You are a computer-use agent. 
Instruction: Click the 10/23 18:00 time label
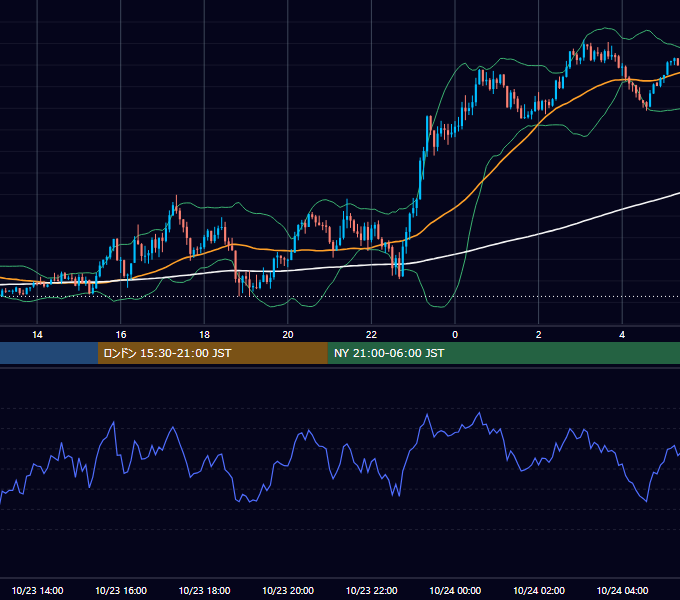click(204, 590)
